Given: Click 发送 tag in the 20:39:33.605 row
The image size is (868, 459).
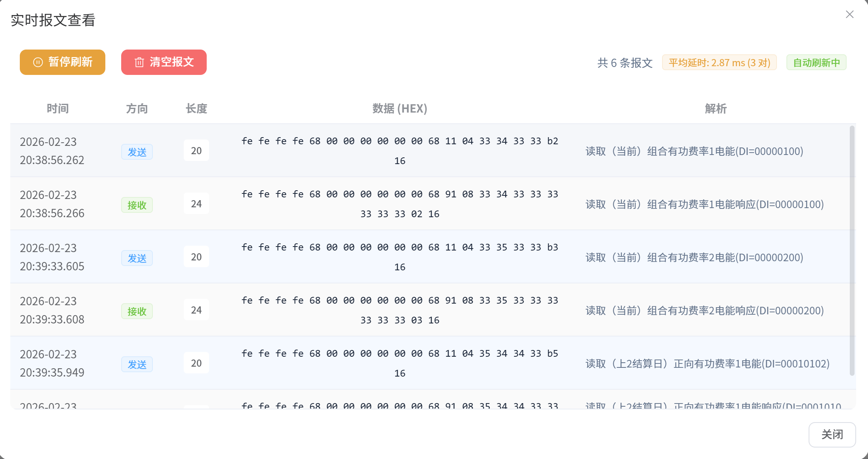Looking at the screenshot, I should pyautogui.click(x=137, y=258).
